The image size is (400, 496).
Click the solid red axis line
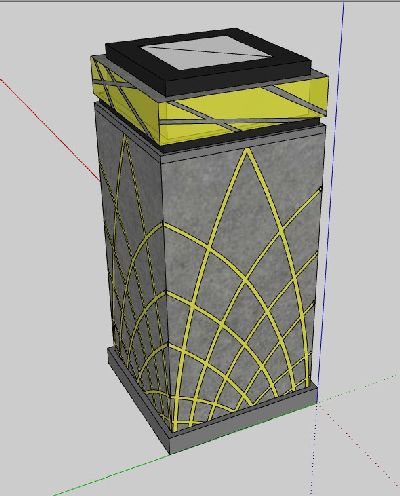pyautogui.click(x=50, y=129)
